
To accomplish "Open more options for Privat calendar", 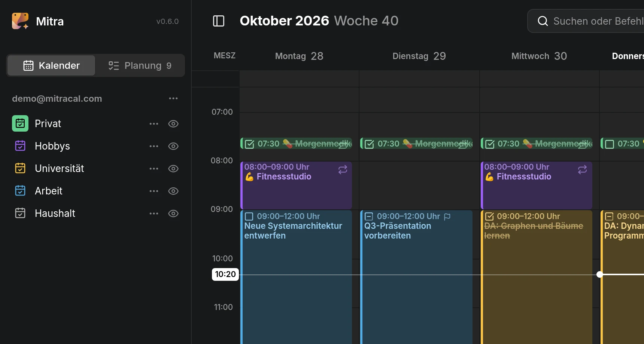I will [x=154, y=124].
